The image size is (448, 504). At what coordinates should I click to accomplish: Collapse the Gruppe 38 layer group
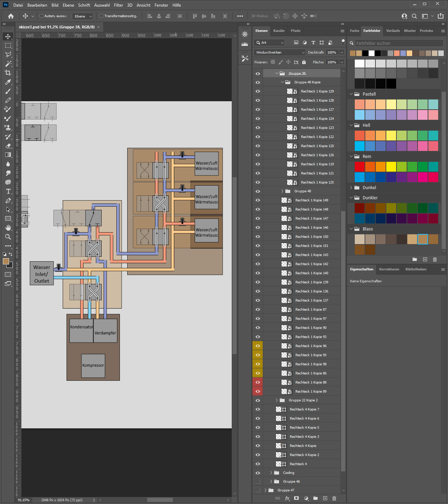point(277,74)
